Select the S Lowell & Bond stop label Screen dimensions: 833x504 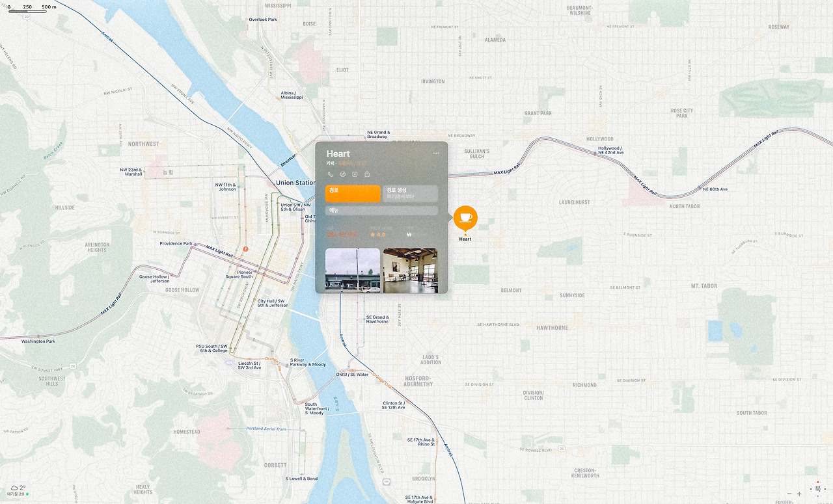pos(302,479)
